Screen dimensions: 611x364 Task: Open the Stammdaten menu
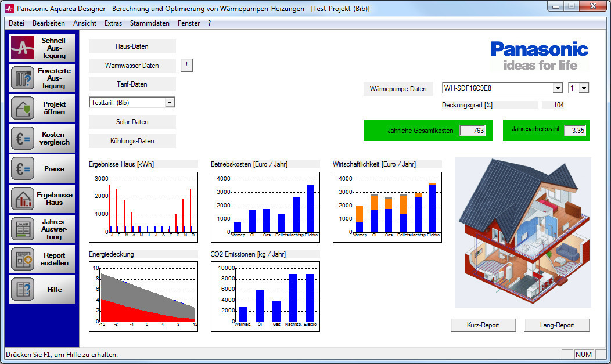click(150, 23)
